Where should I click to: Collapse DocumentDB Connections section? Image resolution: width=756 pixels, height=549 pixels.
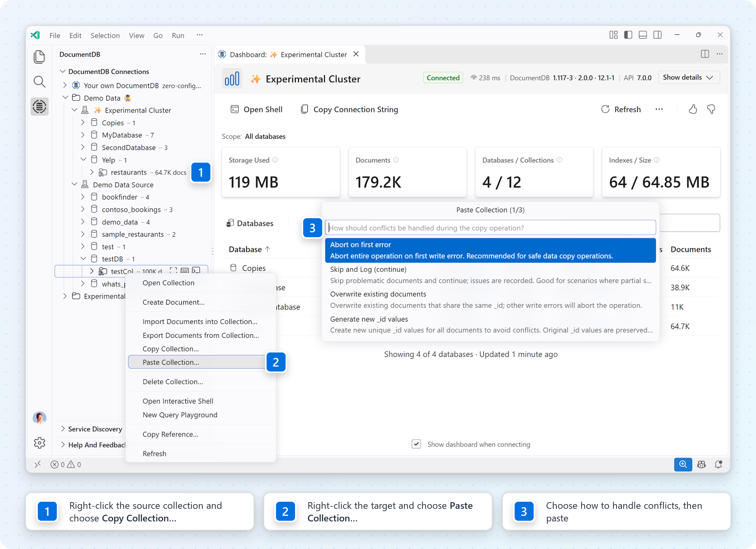click(63, 71)
